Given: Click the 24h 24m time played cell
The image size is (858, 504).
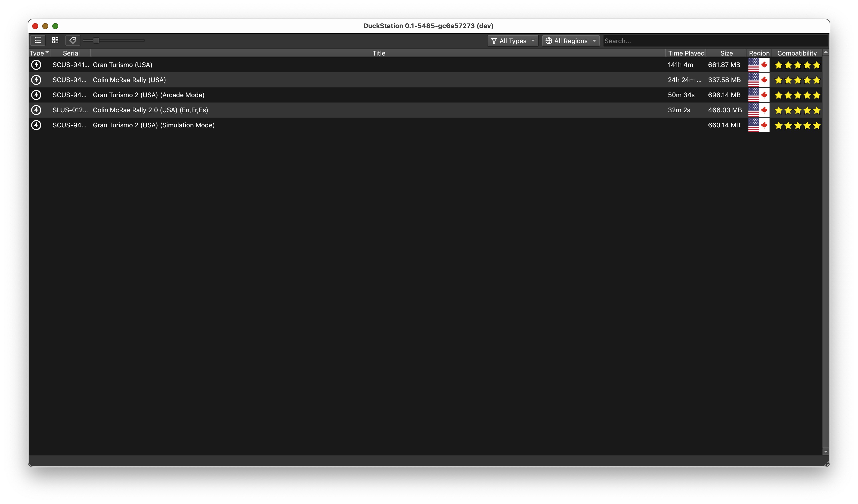Looking at the screenshot, I should (x=685, y=80).
